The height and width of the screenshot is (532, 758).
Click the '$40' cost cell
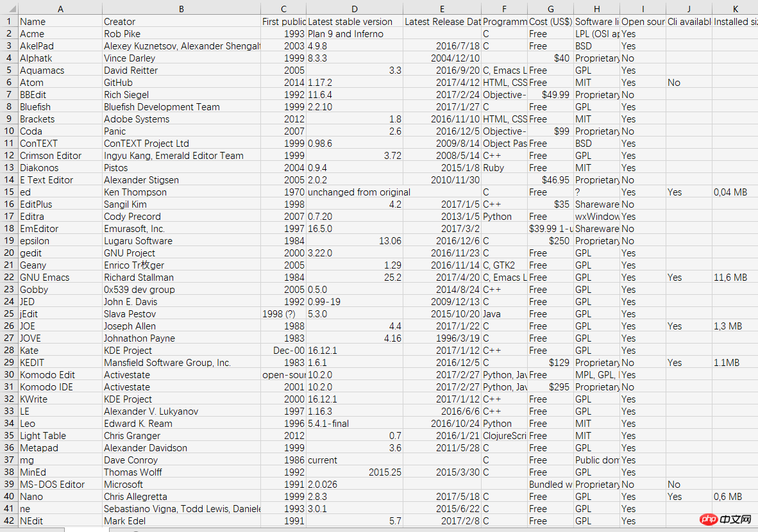click(x=551, y=58)
